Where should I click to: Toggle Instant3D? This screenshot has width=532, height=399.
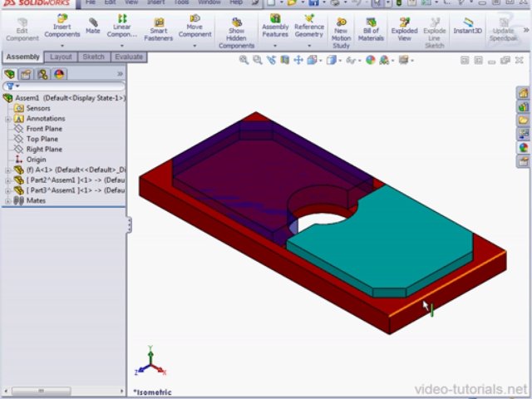467,26
